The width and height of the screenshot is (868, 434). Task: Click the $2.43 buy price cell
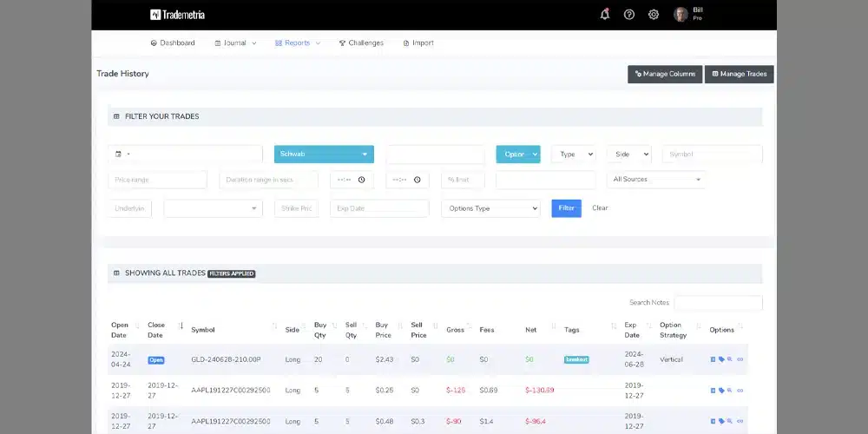click(x=385, y=360)
